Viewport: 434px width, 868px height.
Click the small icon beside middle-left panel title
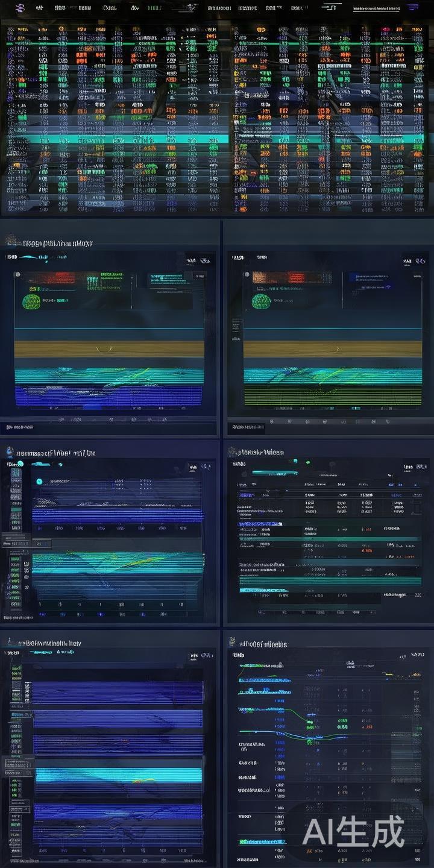tap(10, 452)
